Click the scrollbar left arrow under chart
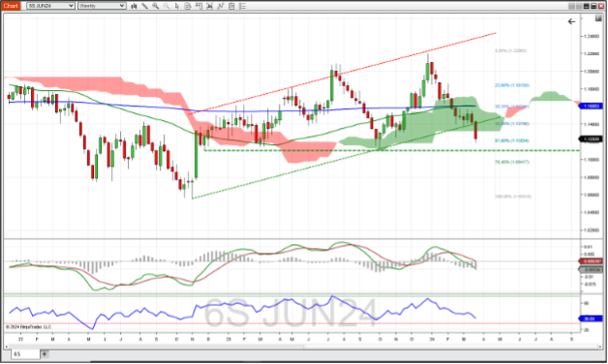608x364 pixels. coord(7,347)
